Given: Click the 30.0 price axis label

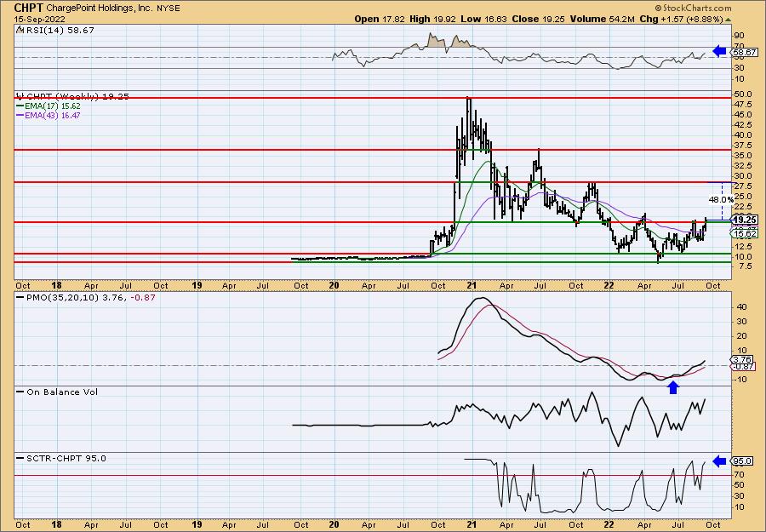Looking at the screenshot, I should click(743, 176).
